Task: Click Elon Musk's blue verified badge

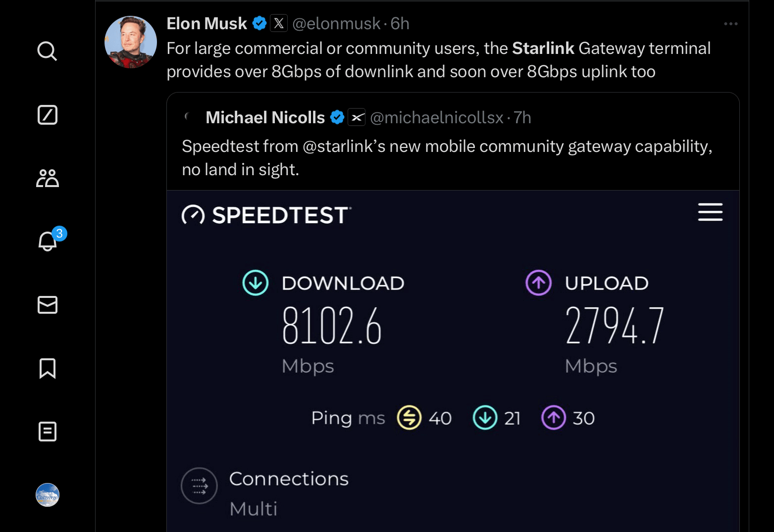Action: click(x=259, y=23)
